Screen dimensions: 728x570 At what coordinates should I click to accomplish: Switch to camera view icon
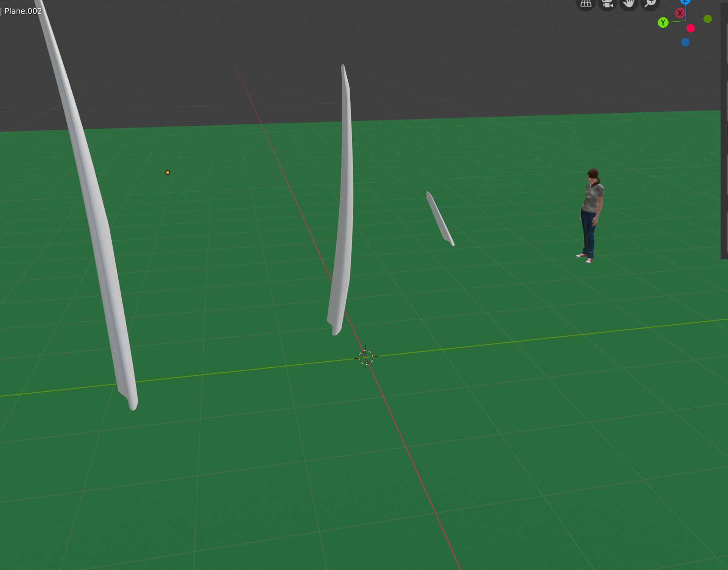[x=607, y=3]
